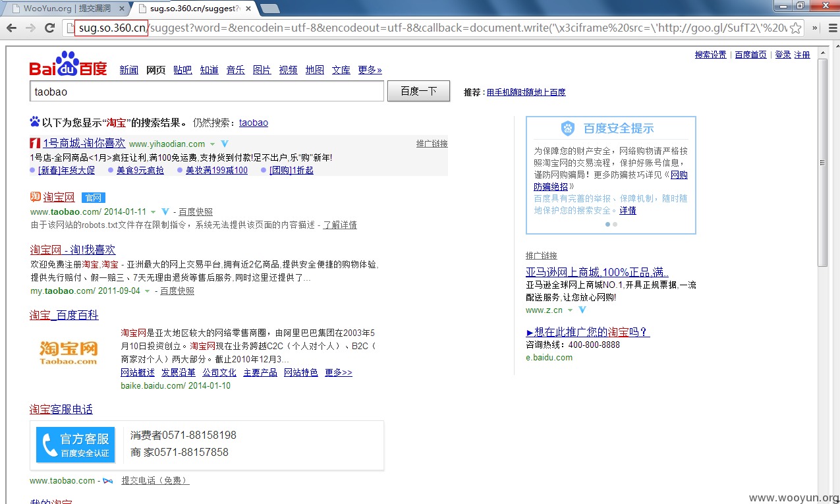Click 了解详情 link
840x504 pixels.
[x=340, y=225]
